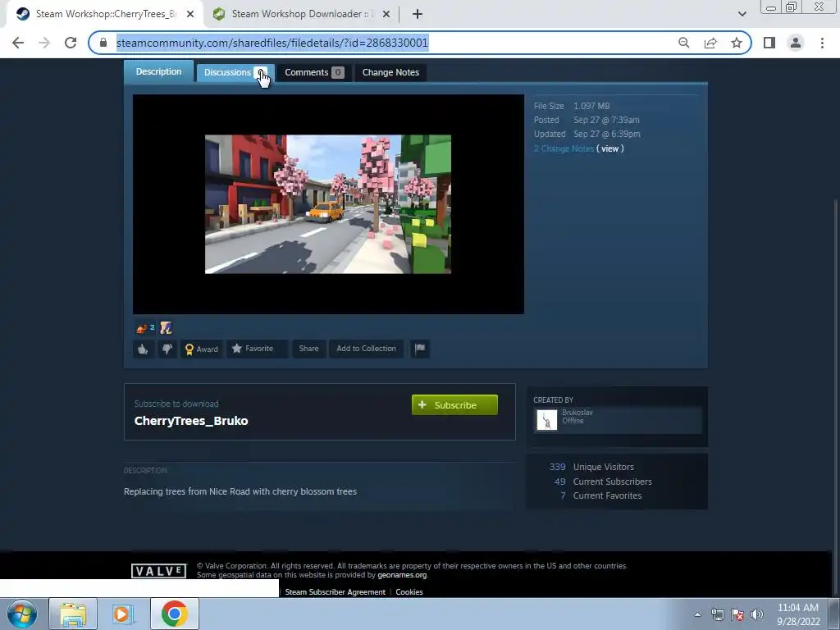Subscribe to CherryTrees_Bruko
Screen dimensions: 840x630
click(x=454, y=405)
